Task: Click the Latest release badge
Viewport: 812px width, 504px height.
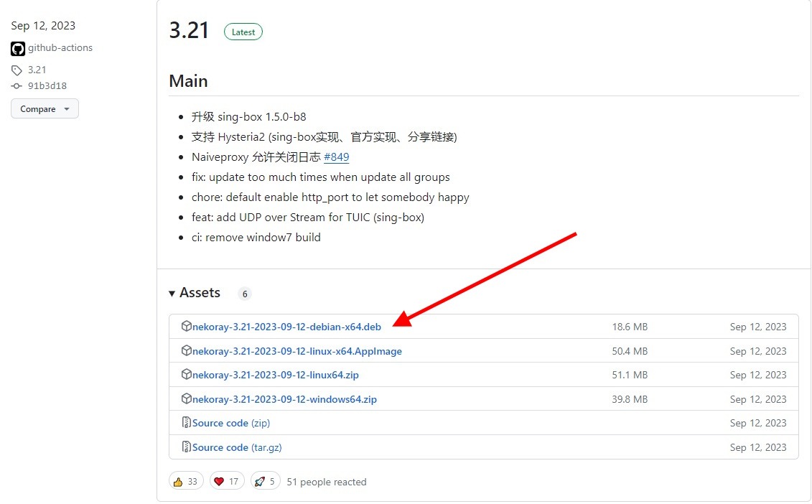Action: pos(243,32)
